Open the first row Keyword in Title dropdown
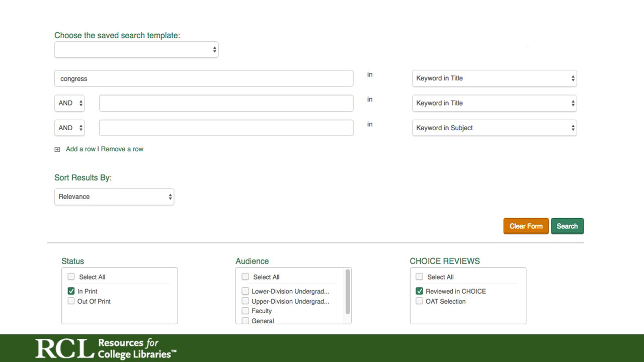Viewport: 644px width, 362px height. point(494,78)
